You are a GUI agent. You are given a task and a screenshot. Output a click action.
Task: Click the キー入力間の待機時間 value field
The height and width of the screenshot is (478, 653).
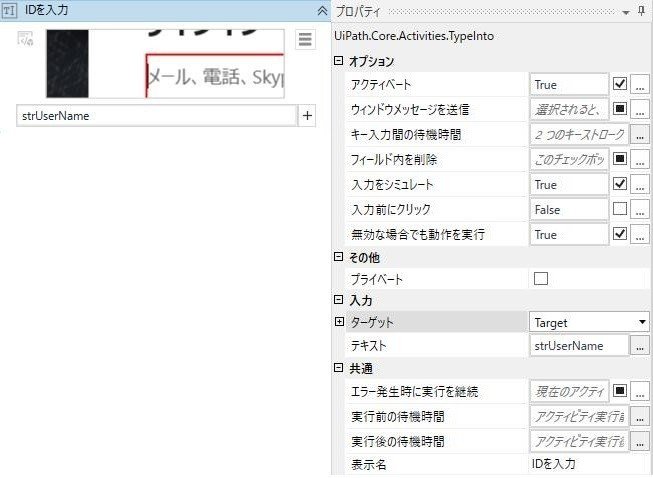pyautogui.click(x=579, y=134)
